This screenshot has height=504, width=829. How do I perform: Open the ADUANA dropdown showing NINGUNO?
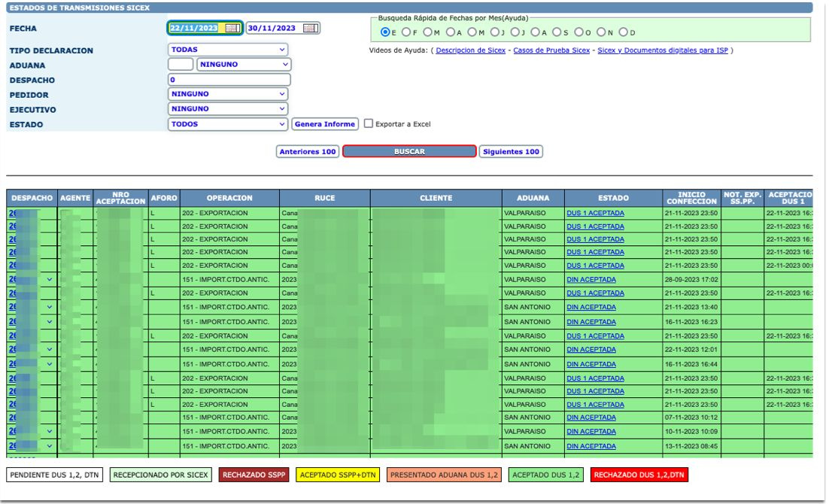click(244, 65)
